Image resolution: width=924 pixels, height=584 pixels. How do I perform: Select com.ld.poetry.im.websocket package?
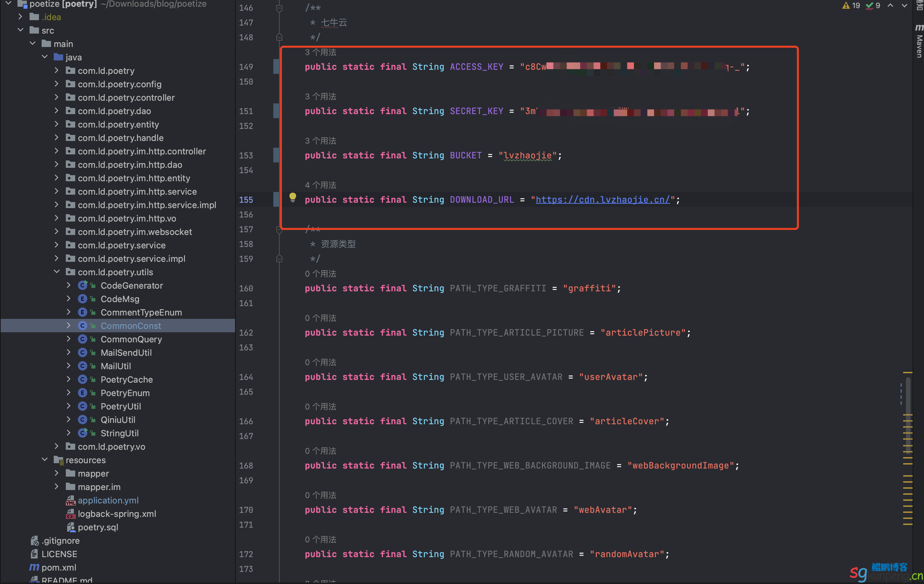[x=135, y=231]
